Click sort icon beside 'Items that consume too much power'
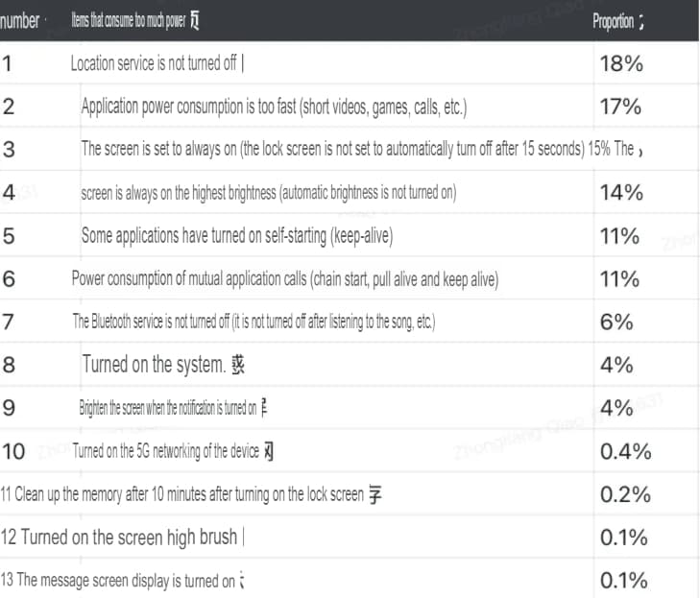Viewport: 700px width, 598px height. pyautogui.click(x=195, y=20)
